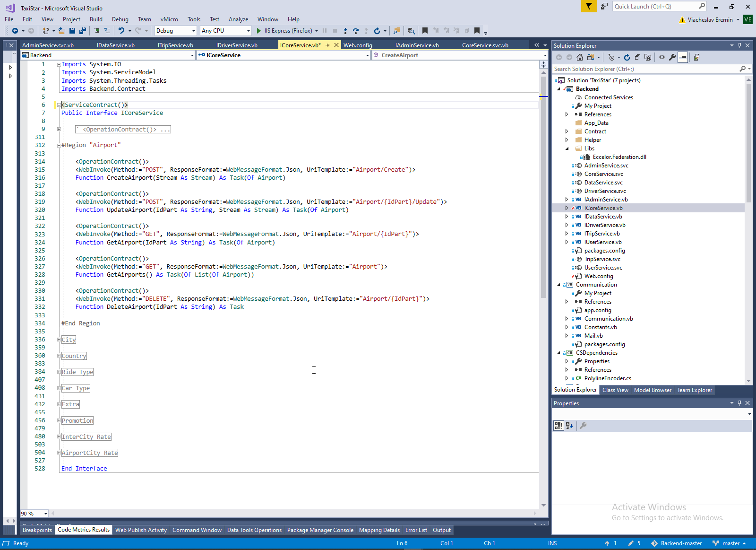Toggle Alphabetical sort in Properties panel

569,426
